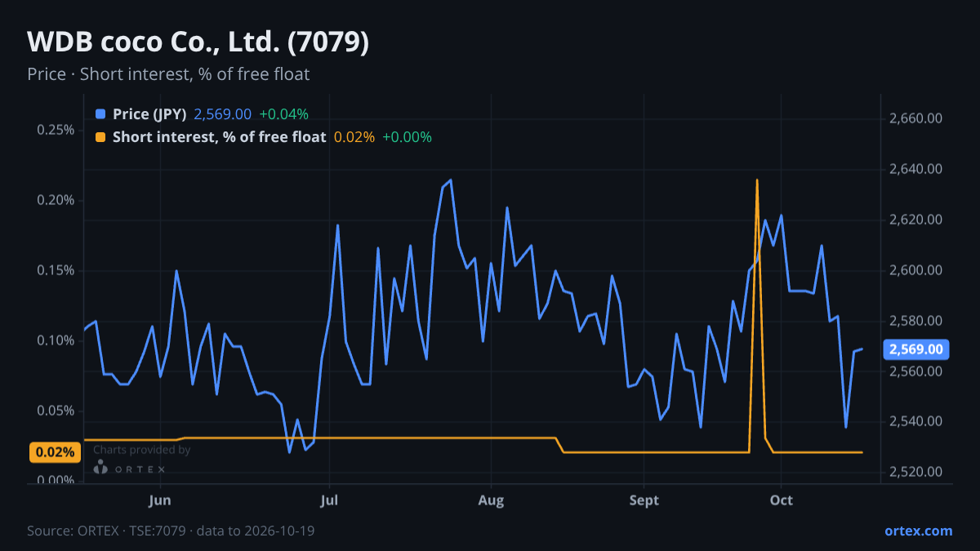
Task: Click the 2,640.00 right axis label
Action: tap(915, 169)
